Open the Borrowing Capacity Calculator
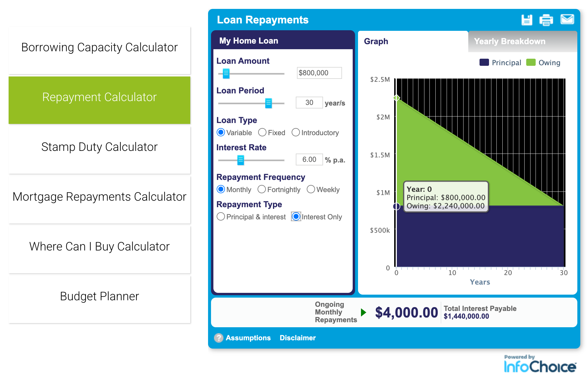This screenshot has height=380, width=588. pyautogui.click(x=99, y=47)
